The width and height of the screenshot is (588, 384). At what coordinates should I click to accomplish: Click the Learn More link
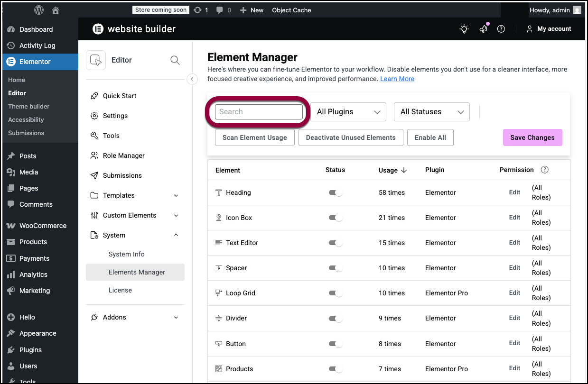tap(397, 79)
